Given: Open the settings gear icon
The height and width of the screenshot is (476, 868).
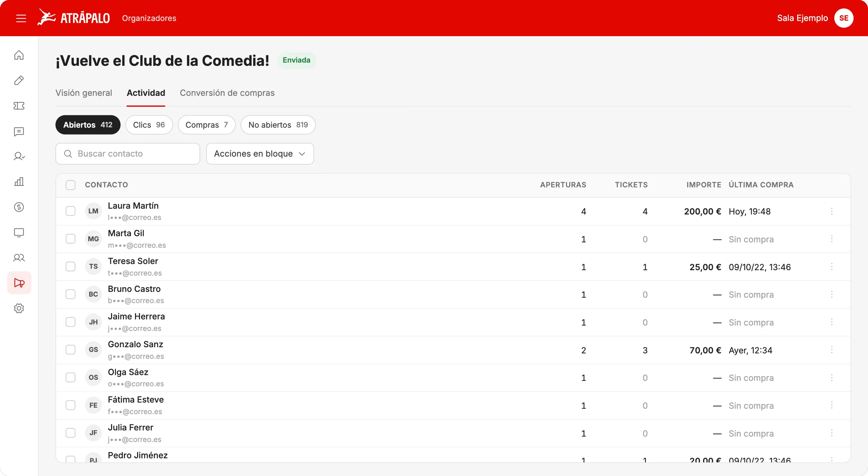Looking at the screenshot, I should tap(19, 308).
